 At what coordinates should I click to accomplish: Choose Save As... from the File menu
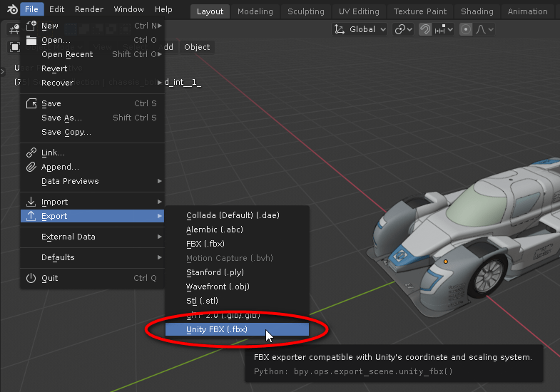coord(93,118)
